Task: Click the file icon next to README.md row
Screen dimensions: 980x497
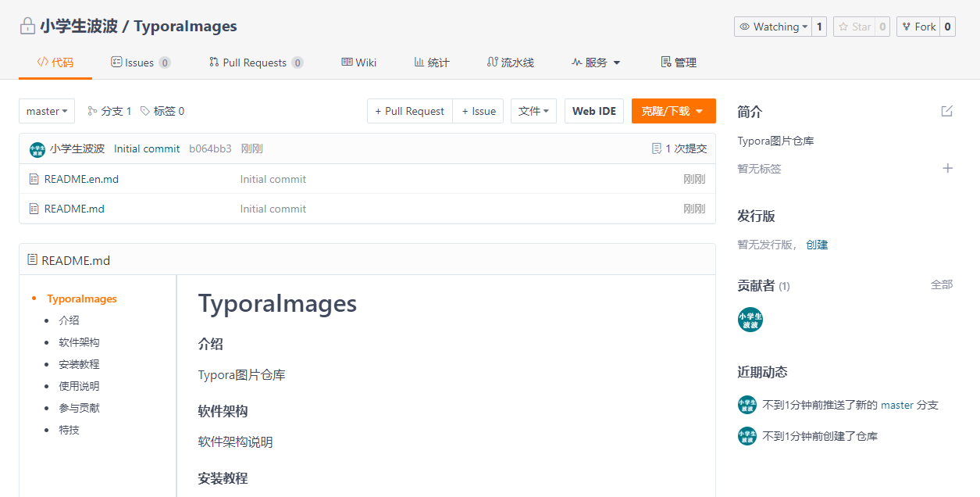Action: point(34,209)
